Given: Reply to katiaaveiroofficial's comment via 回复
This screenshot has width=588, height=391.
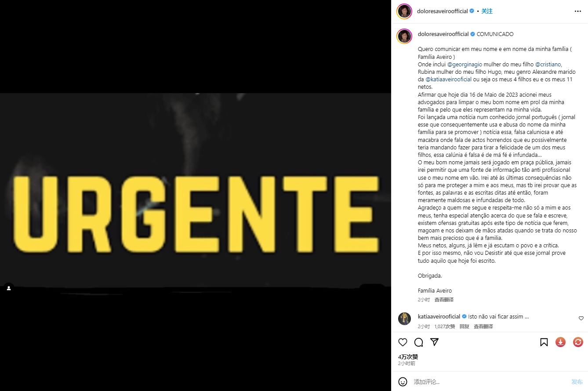Looking at the screenshot, I should pyautogui.click(x=465, y=326).
